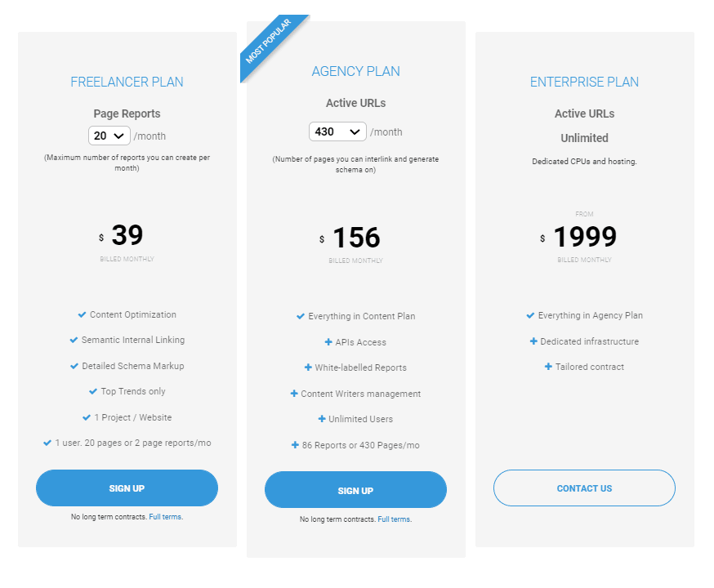Open the Active URLs 430 dropdown
This screenshot has height=588, width=714.
pos(337,131)
